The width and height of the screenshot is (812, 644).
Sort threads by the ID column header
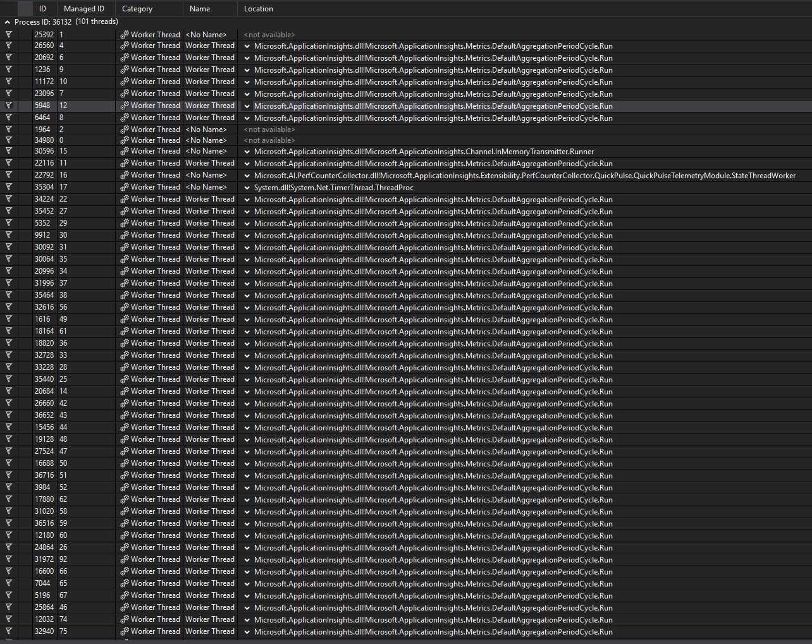point(42,8)
